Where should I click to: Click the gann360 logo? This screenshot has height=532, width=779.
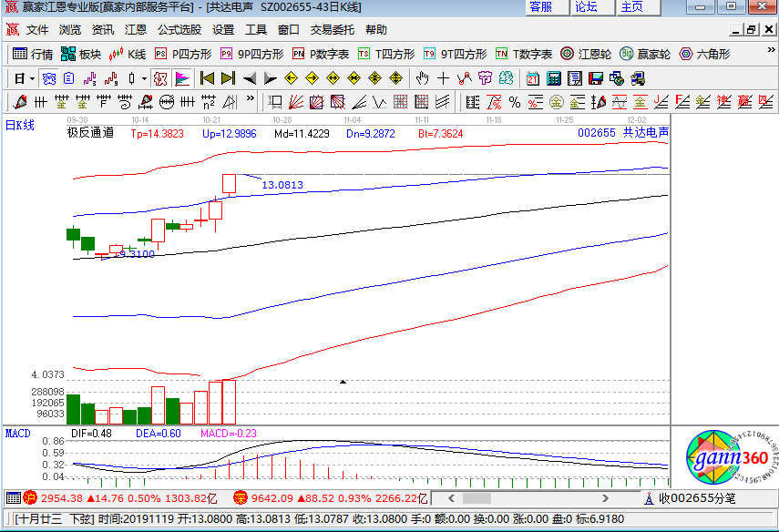pyautogui.click(x=731, y=457)
